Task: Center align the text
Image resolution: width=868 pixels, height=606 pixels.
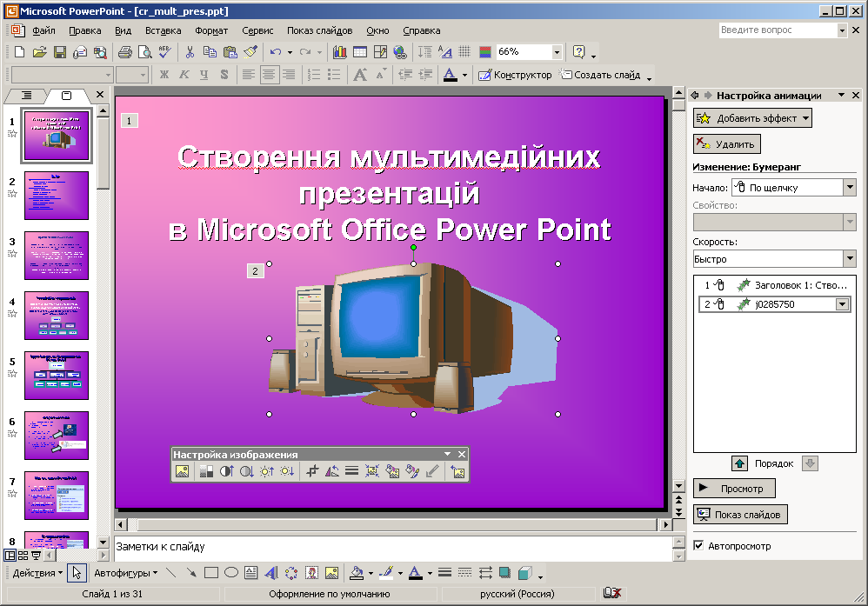Action: 269,74
